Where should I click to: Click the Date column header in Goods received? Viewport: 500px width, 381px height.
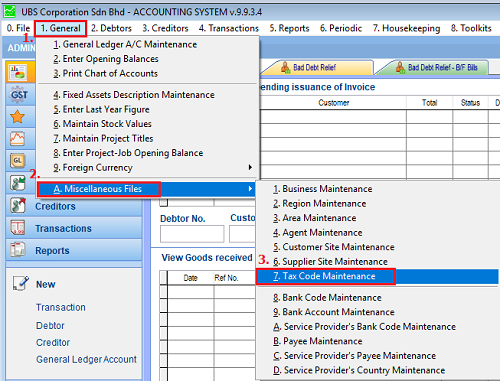click(x=191, y=278)
